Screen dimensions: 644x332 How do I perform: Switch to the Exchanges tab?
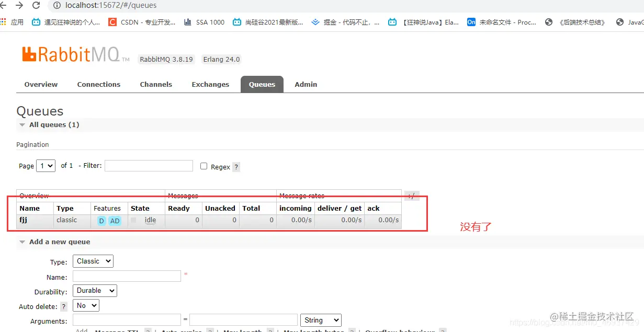click(x=210, y=84)
